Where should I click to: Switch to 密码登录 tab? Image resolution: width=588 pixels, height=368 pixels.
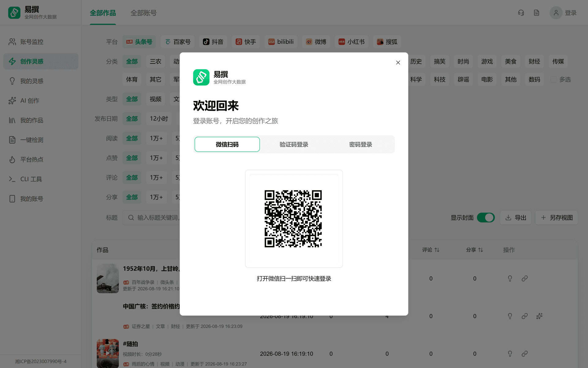tap(360, 144)
